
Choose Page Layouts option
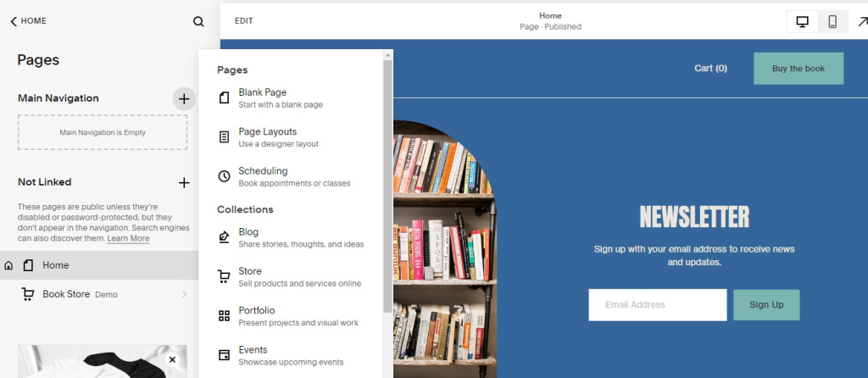(x=292, y=137)
